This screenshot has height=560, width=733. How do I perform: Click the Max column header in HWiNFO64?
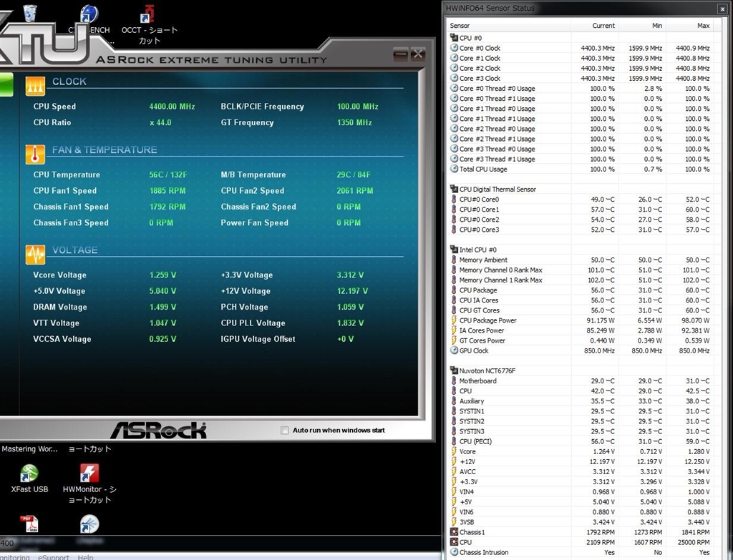click(x=702, y=26)
